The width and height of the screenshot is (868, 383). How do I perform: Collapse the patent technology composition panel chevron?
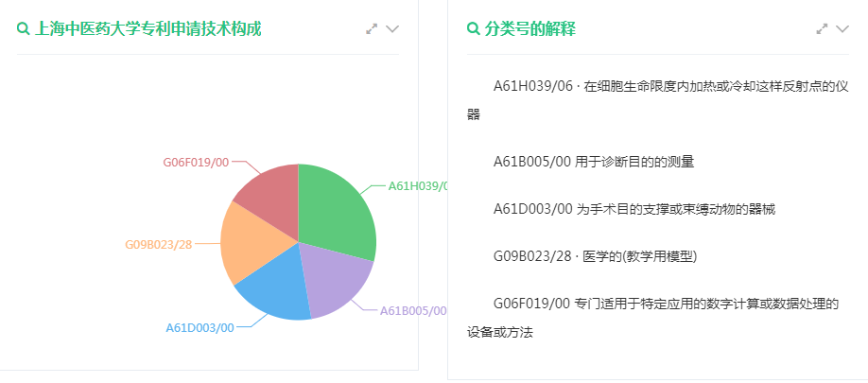coord(392,29)
